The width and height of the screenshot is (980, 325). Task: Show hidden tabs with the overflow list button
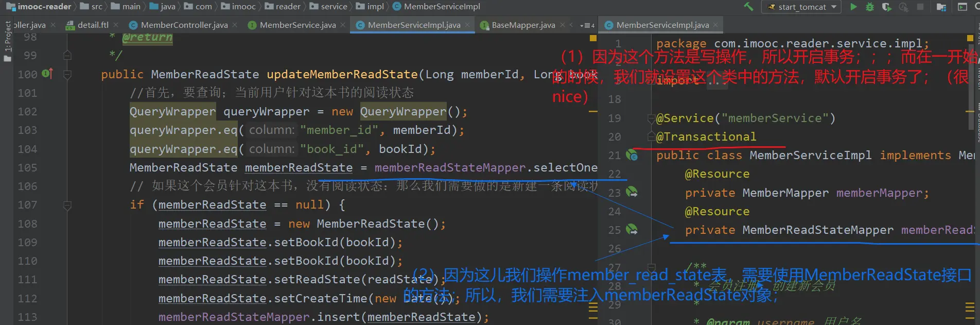pos(587,25)
